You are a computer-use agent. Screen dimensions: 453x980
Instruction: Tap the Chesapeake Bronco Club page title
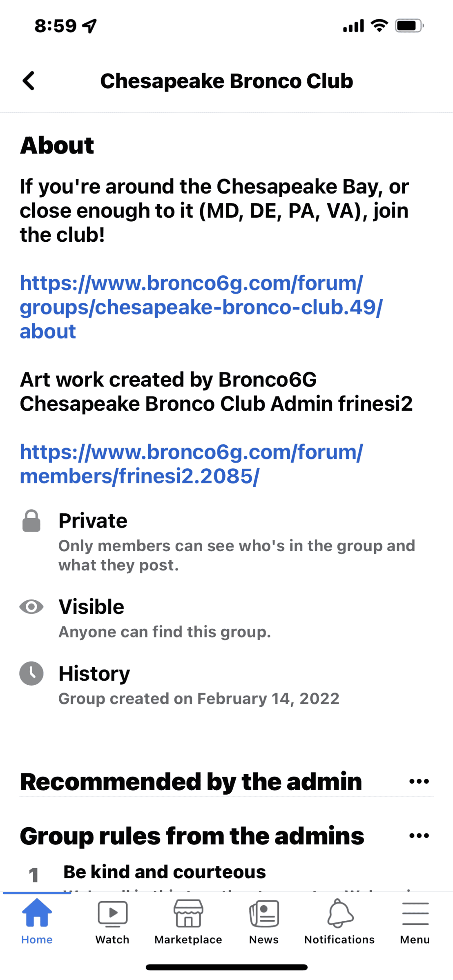click(x=227, y=81)
